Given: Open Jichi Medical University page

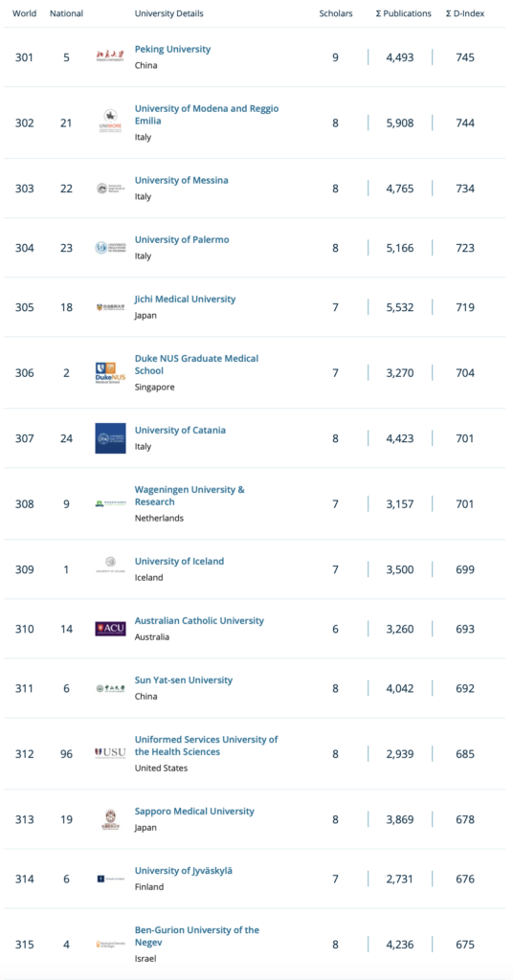Looking at the screenshot, I should [x=185, y=299].
